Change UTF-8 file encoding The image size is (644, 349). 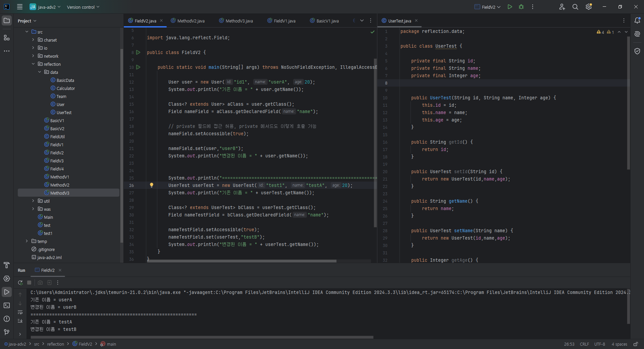[x=600, y=344]
